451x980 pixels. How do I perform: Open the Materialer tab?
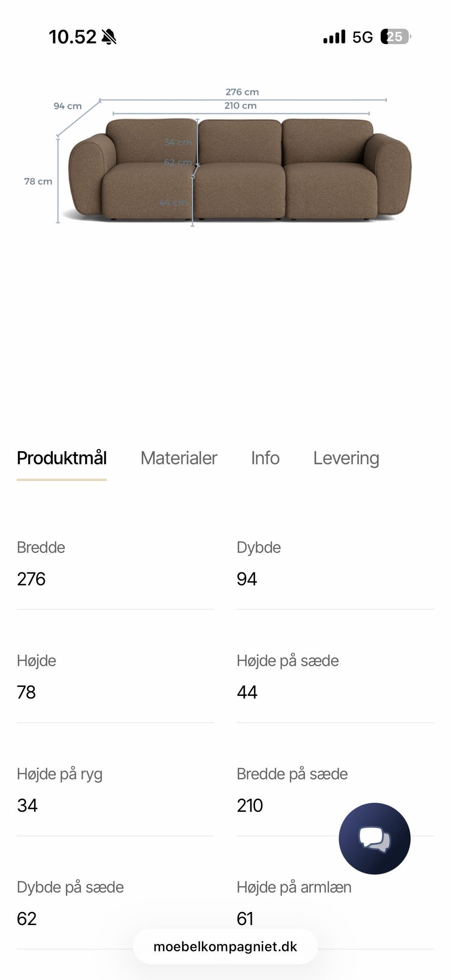(179, 458)
